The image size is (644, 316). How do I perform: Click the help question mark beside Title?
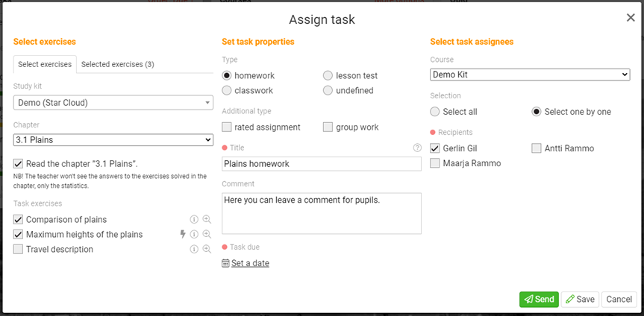[x=417, y=148]
